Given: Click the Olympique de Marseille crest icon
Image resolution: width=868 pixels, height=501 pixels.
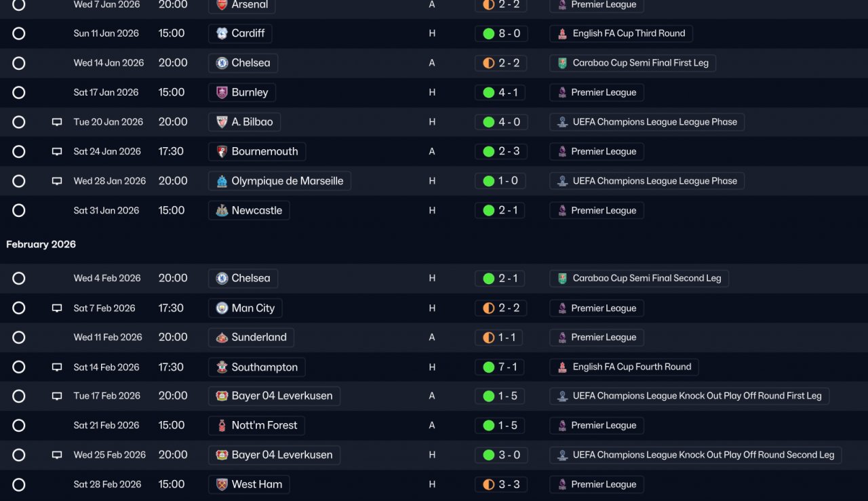Looking at the screenshot, I should pyautogui.click(x=222, y=181).
